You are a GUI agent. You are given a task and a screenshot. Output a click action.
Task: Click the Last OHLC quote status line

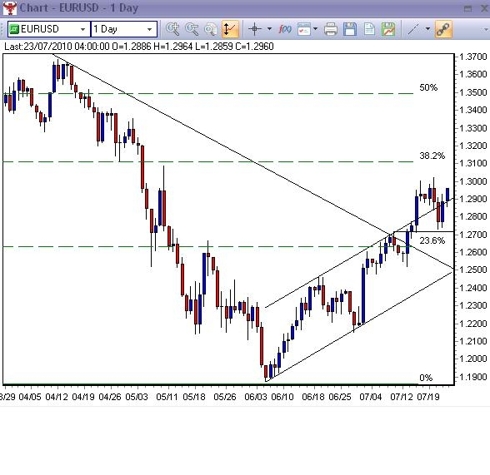click(x=139, y=47)
